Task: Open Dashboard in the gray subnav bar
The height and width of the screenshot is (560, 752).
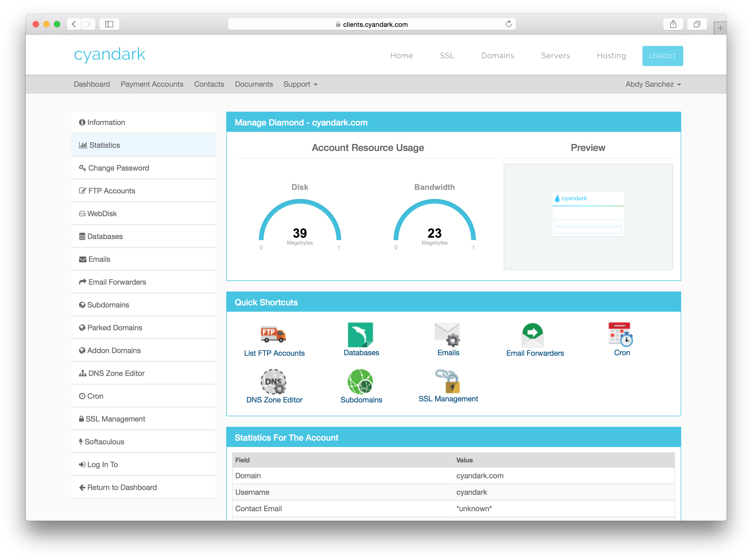Action: pos(92,84)
